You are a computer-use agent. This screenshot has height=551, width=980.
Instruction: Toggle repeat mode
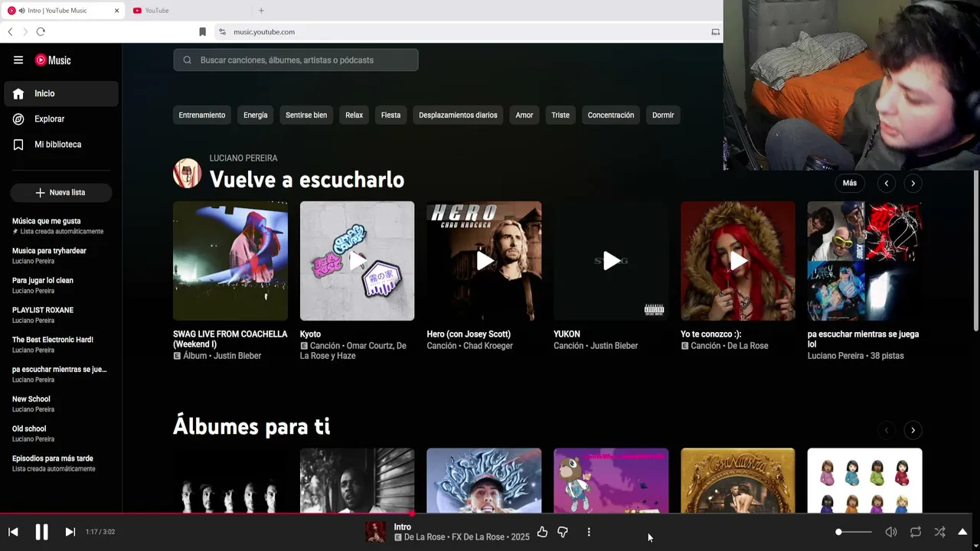[916, 532]
